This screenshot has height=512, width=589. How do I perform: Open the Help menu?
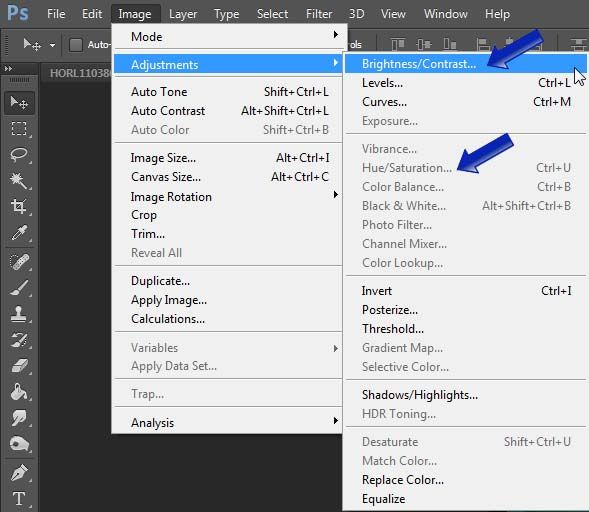tap(497, 14)
